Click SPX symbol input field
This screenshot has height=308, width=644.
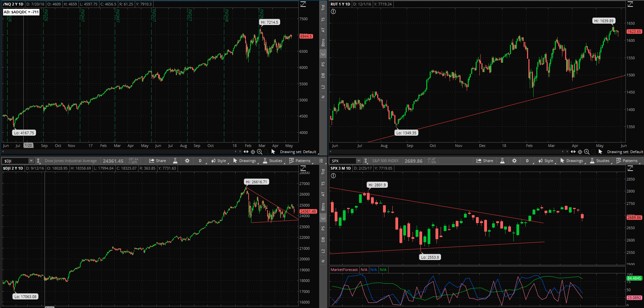(343, 161)
